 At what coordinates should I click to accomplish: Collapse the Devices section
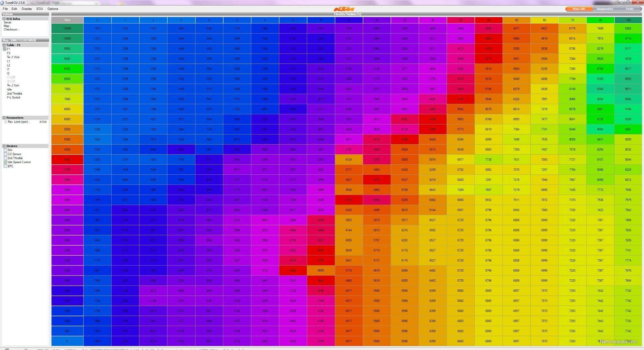coord(4,146)
